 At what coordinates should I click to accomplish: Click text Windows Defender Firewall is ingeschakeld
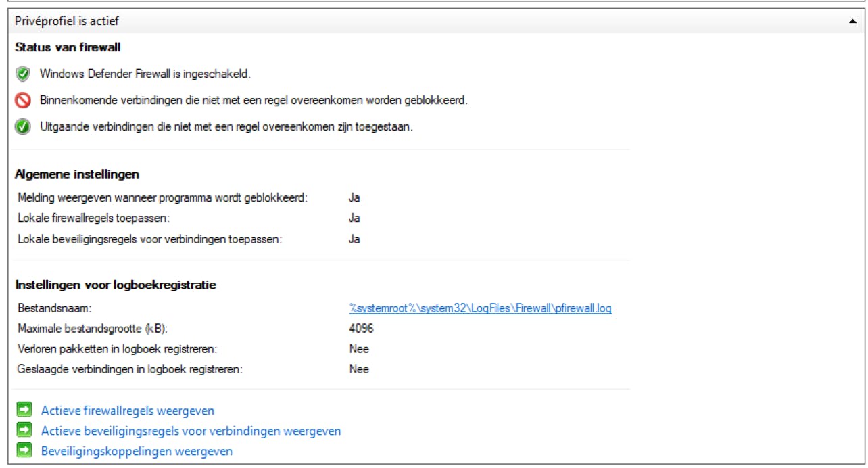tap(145, 74)
